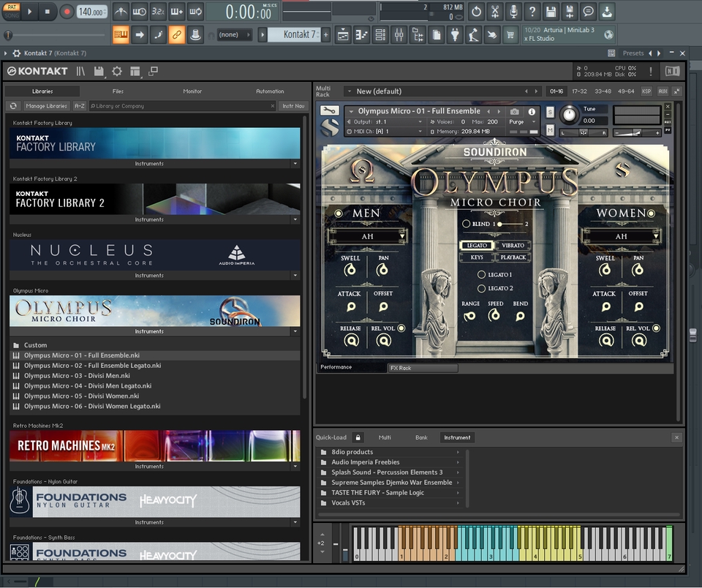This screenshot has width=702, height=588.
Task: Click Kontakt save floppy icon
Action: 99,71
